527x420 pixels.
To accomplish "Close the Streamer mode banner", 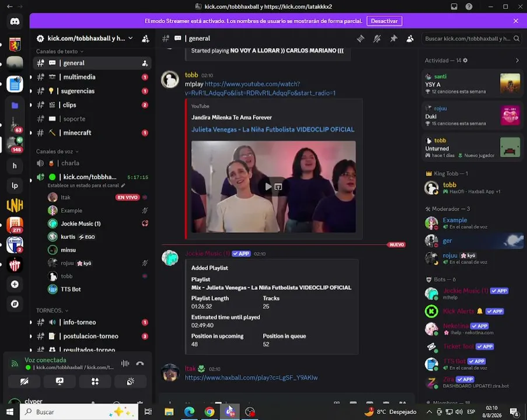I will [516, 21].
